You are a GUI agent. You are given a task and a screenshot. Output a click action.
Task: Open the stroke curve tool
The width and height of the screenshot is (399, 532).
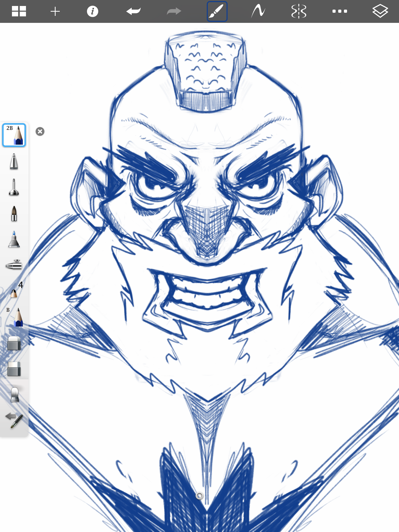(258, 11)
